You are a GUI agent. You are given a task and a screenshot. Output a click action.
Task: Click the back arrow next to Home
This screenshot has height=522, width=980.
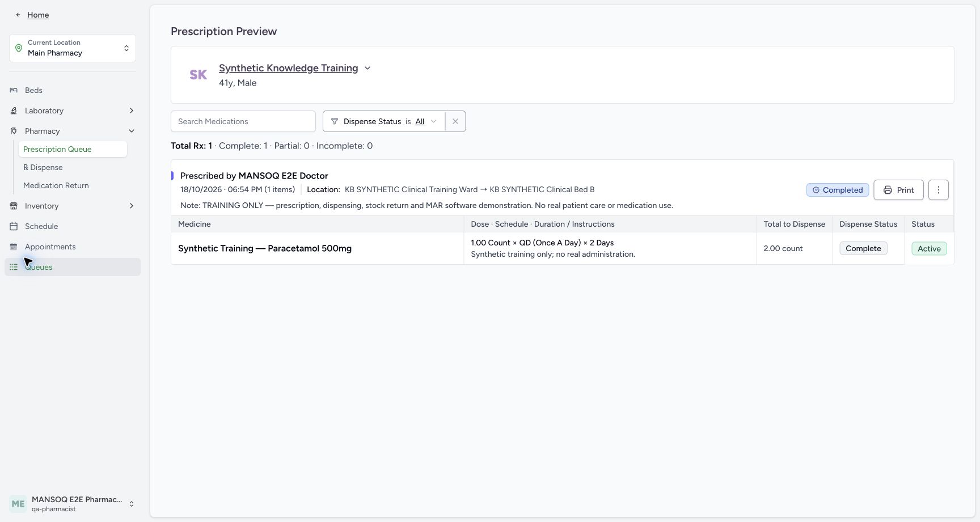(18, 15)
